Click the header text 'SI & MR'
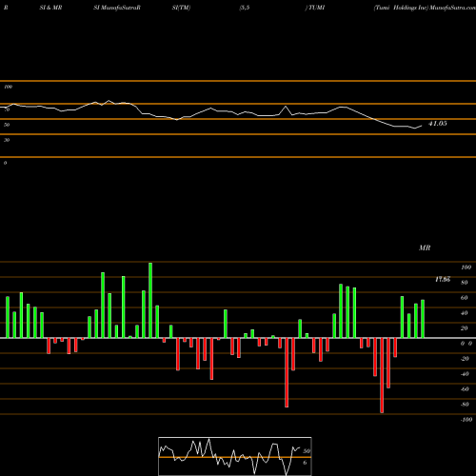The image size is (476, 476). 50,8
